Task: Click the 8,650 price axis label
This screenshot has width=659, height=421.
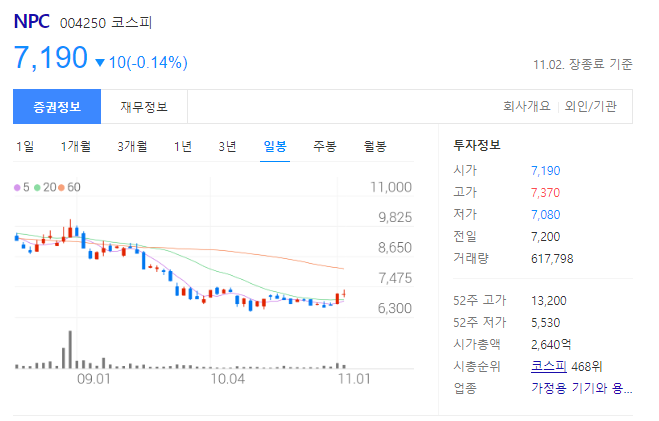Action: 395,247
